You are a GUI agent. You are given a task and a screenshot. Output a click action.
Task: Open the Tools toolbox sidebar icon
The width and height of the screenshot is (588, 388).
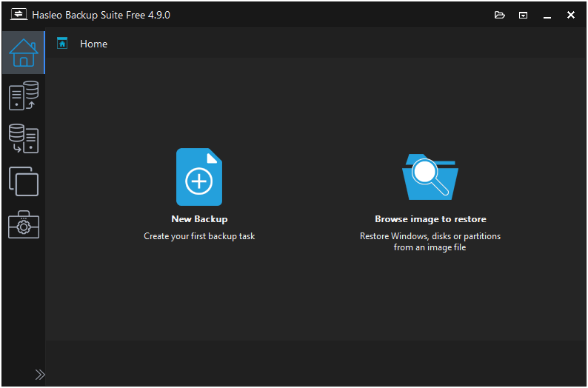click(24, 224)
